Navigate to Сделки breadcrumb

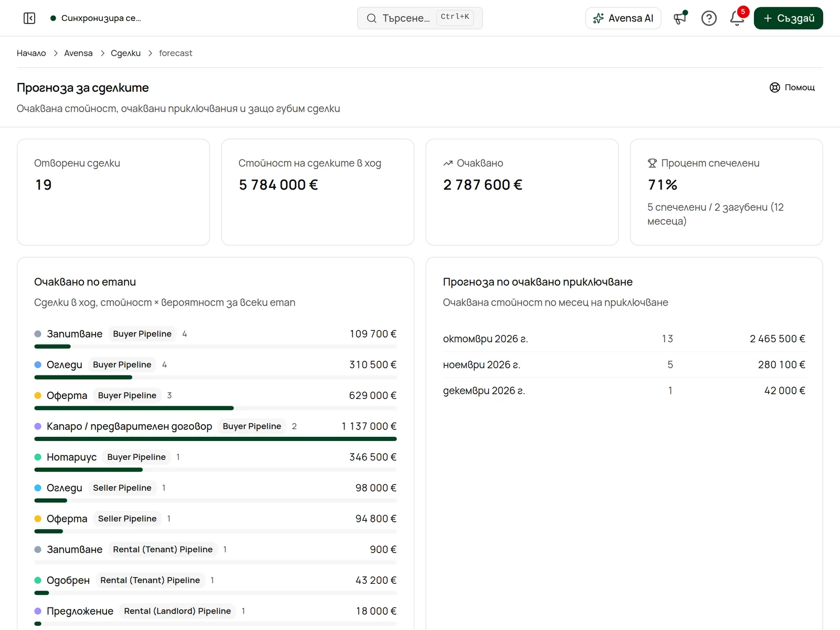125,53
